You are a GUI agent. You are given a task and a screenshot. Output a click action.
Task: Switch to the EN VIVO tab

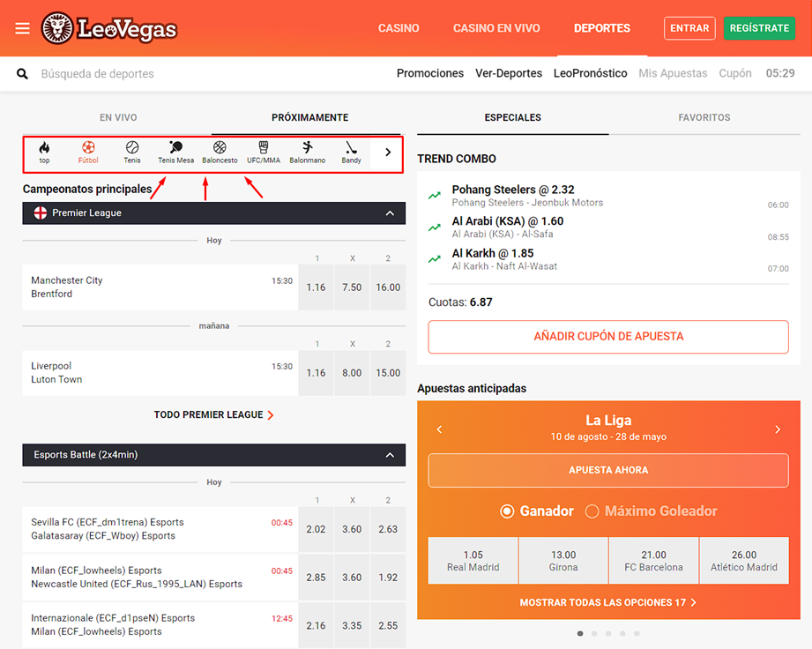(118, 117)
